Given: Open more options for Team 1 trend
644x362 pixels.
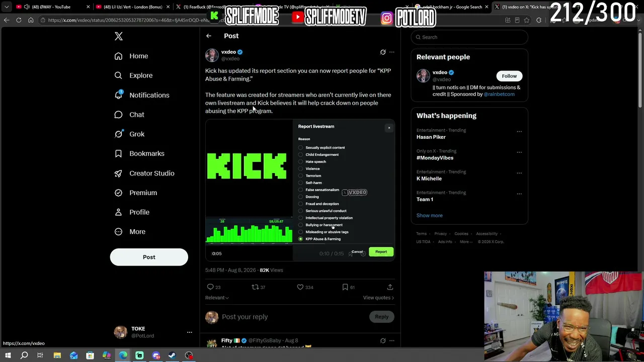Looking at the screenshot, I should coord(519,194).
